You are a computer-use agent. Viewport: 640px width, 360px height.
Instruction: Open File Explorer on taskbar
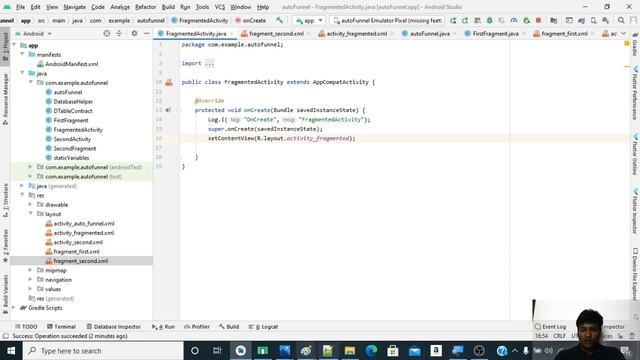[350, 351]
